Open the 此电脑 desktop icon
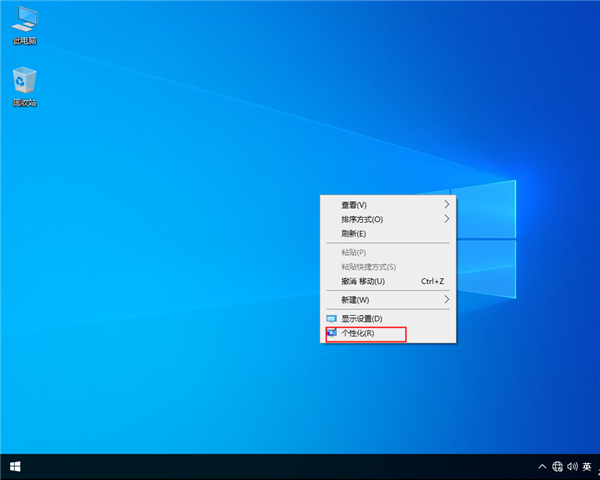 point(25,23)
